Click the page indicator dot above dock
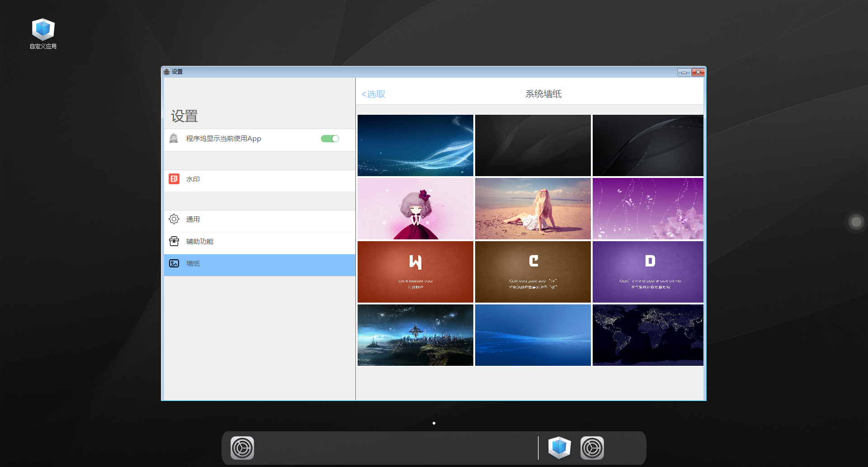Screen dimensions: 868x467 [434, 423]
